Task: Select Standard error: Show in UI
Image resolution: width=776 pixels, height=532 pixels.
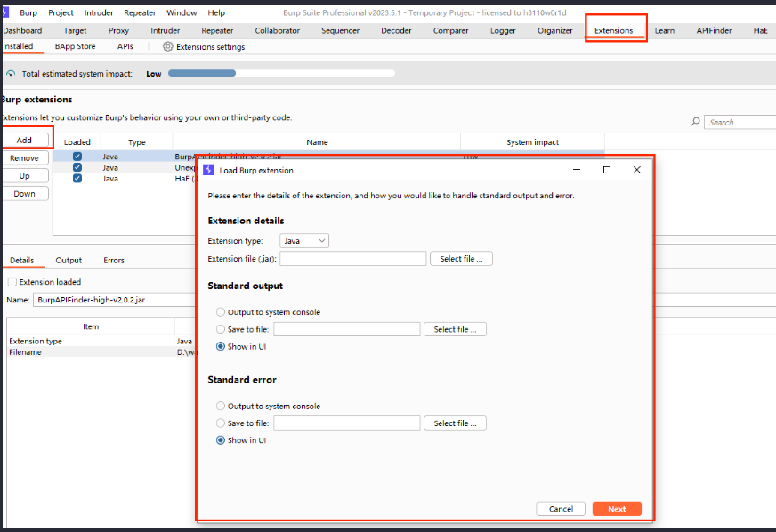Action: point(221,440)
